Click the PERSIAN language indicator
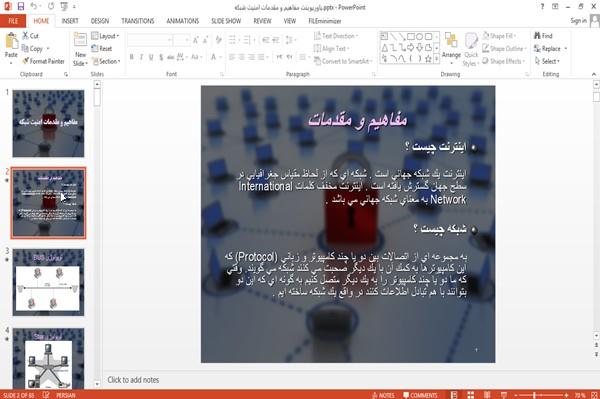 pos(66,395)
